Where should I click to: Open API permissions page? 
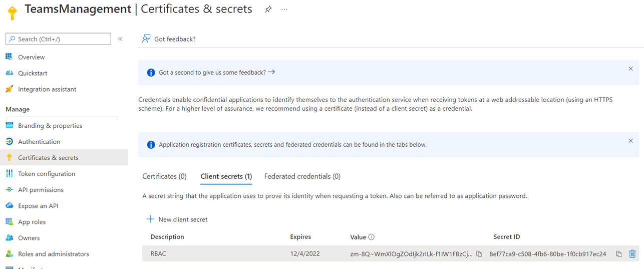[41, 190]
